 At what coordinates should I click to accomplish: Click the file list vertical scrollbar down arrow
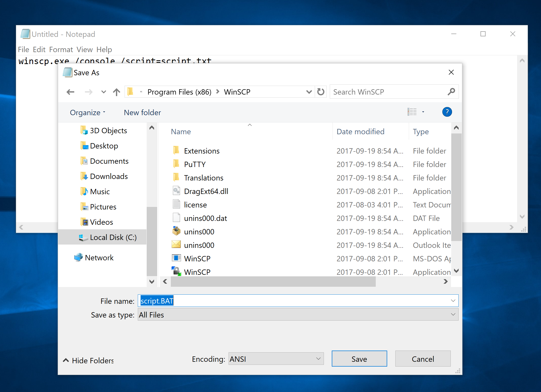(456, 271)
